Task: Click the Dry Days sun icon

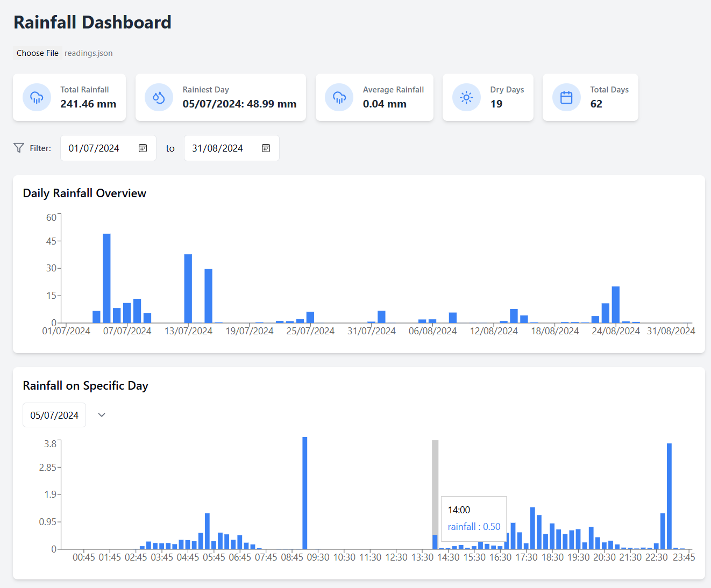Action: (466, 97)
